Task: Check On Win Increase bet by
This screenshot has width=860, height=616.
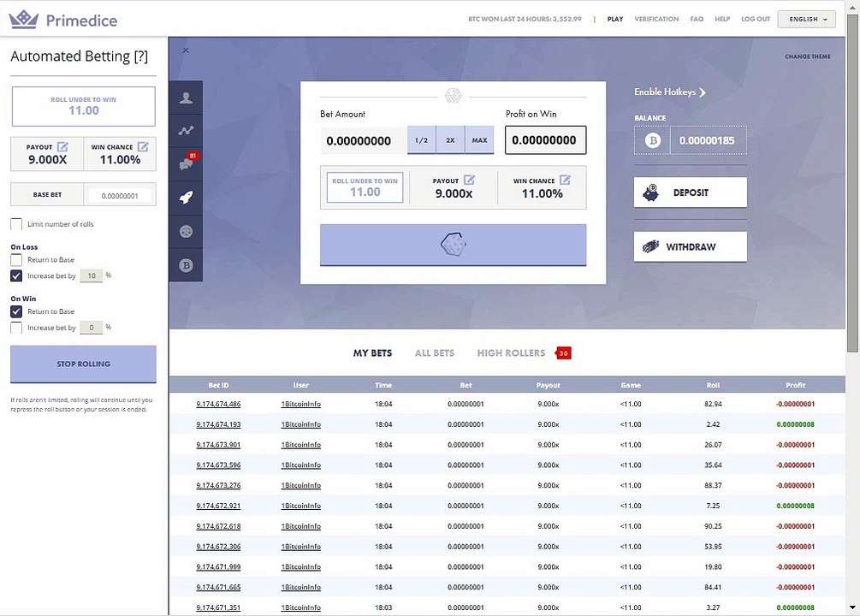Action: [x=16, y=328]
